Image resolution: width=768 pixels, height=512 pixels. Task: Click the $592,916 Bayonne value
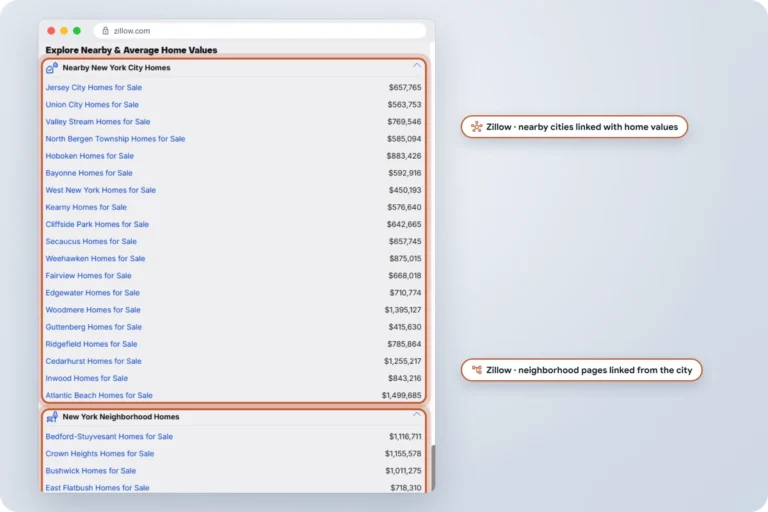click(x=405, y=173)
